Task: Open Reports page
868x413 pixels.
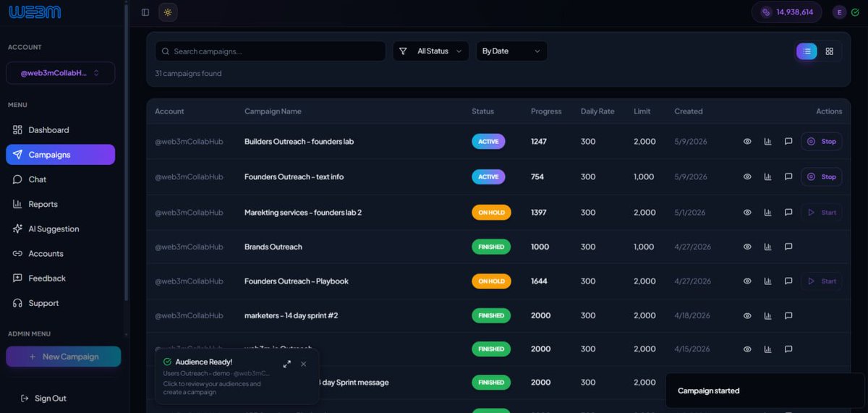Action: 61,204
